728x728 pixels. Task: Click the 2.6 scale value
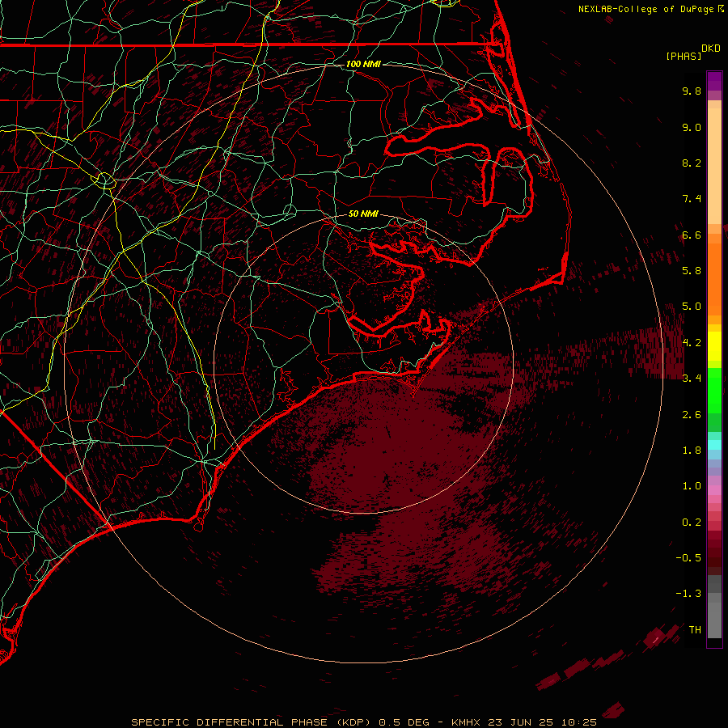(x=692, y=414)
